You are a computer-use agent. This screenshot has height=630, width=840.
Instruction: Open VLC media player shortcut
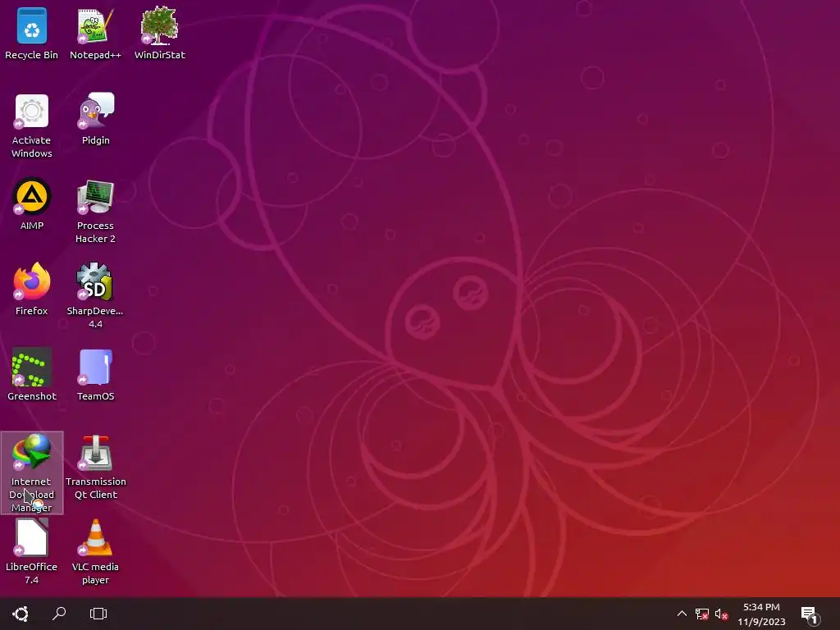point(95,552)
